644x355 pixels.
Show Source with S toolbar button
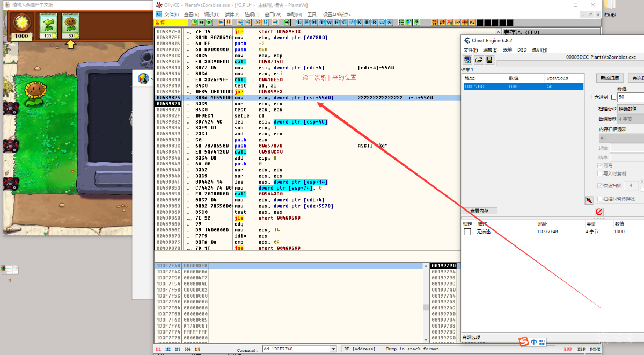pyautogui.click(x=390, y=23)
